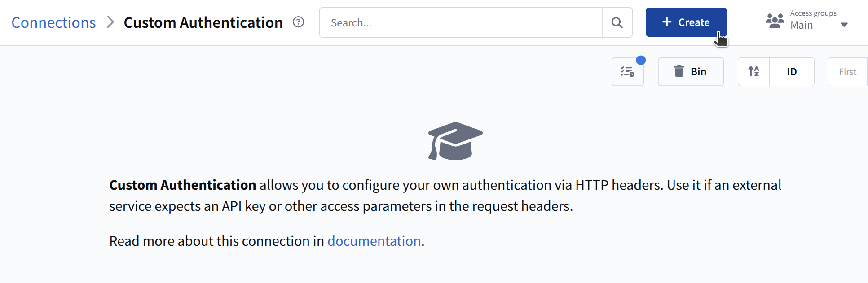The height and width of the screenshot is (283, 868).
Task: Click the Access groups people icon
Action: click(775, 21)
